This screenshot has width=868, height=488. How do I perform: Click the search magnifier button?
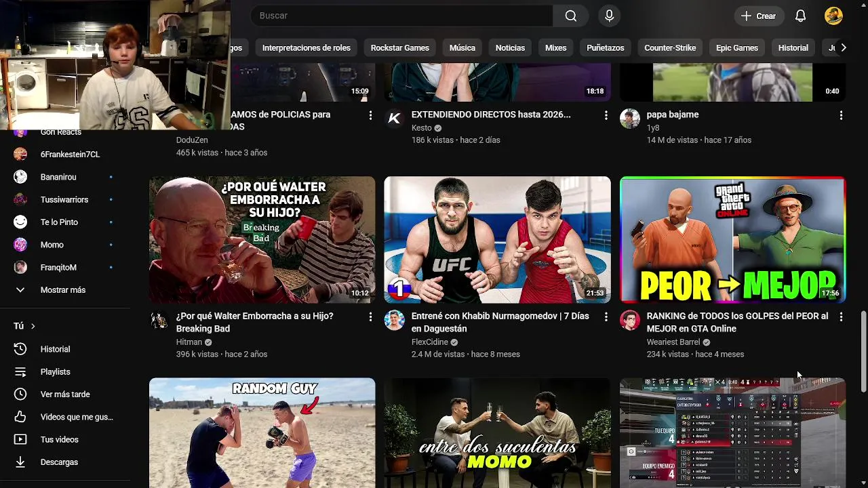click(571, 16)
